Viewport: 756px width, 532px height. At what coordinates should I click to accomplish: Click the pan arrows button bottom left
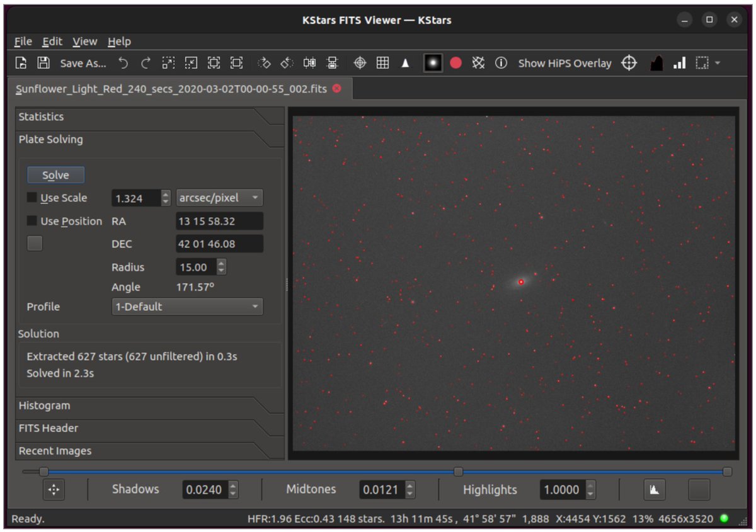tap(54, 489)
